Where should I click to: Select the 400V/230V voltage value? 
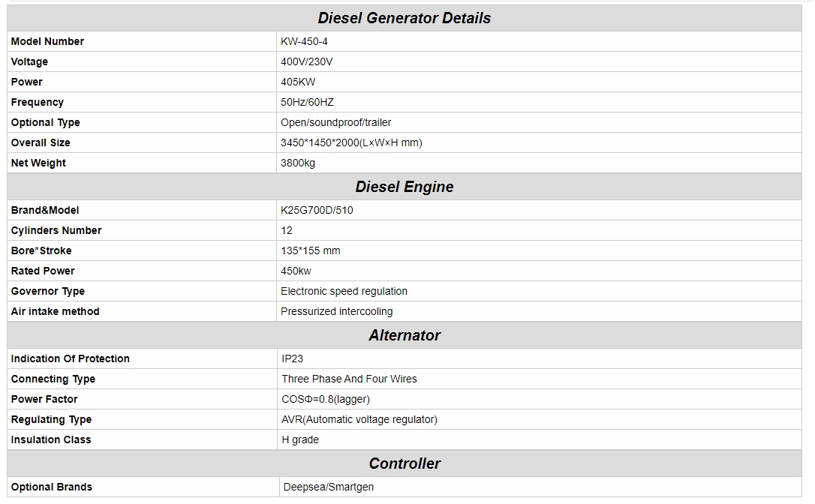[x=306, y=61]
